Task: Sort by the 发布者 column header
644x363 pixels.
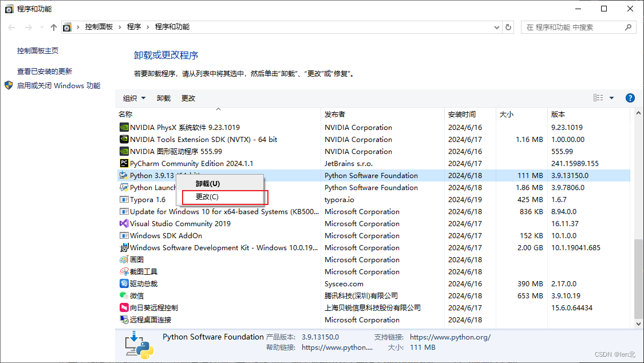Action: coord(383,114)
